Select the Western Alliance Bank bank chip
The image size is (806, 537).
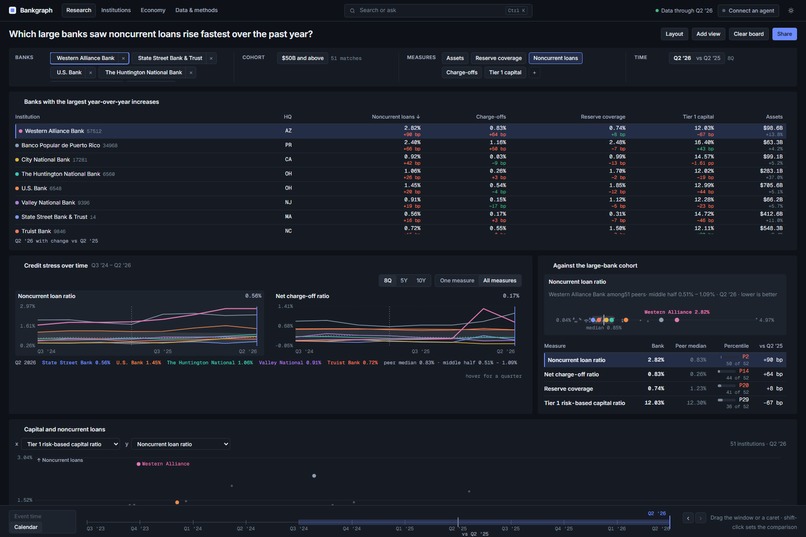point(85,58)
